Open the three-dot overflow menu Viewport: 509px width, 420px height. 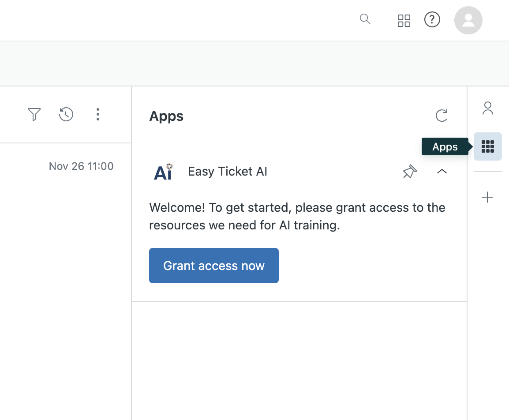[x=98, y=114]
